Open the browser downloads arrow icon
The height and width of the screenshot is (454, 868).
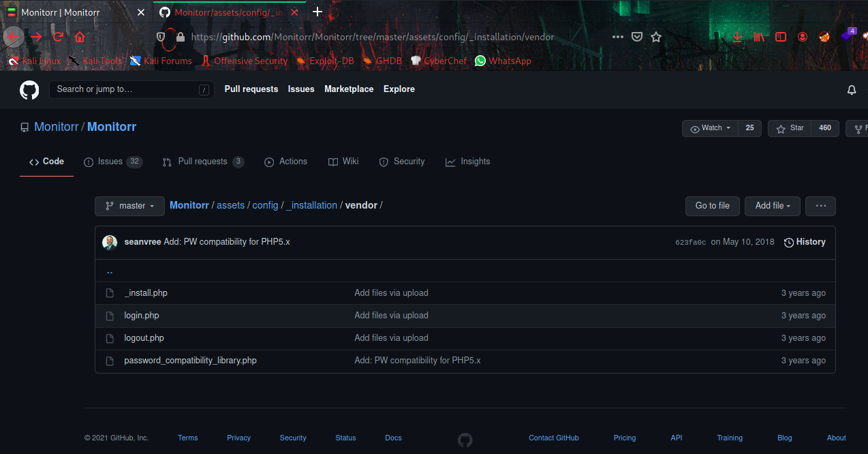tap(737, 37)
